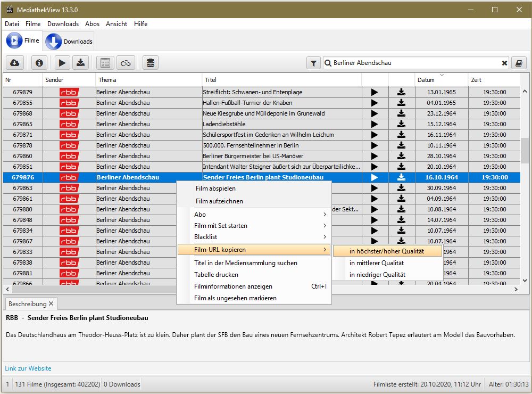
Task: Select row number 679855
Action: (23, 103)
